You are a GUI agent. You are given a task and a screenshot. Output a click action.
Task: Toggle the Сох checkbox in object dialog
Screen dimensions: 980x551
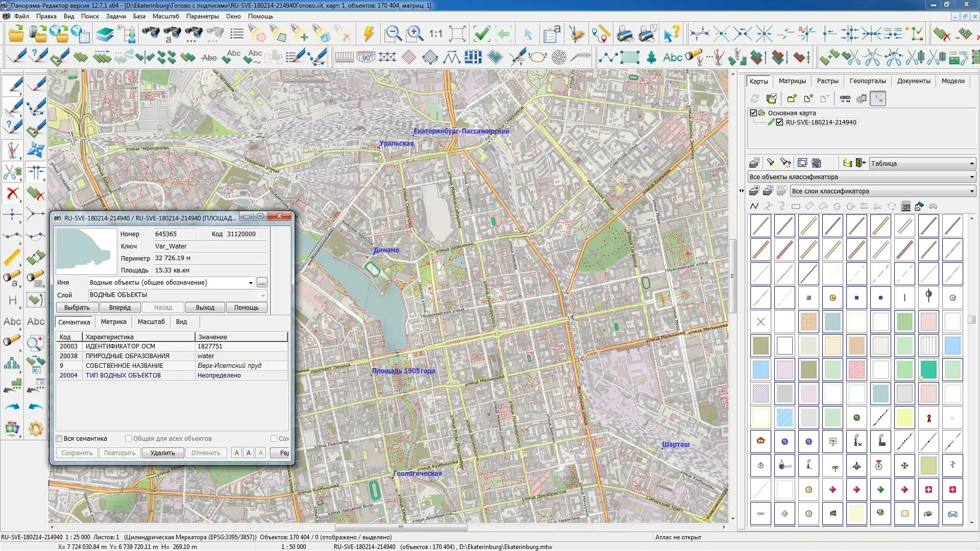[274, 438]
